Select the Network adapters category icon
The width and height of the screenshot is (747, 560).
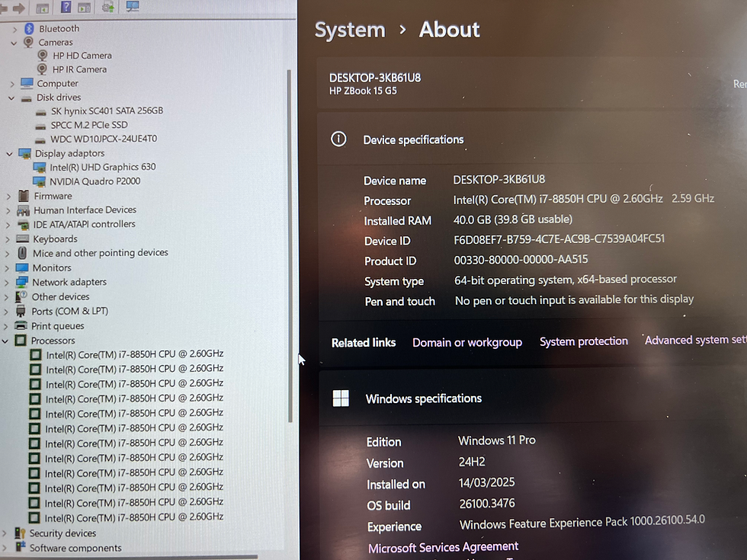(22, 282)
